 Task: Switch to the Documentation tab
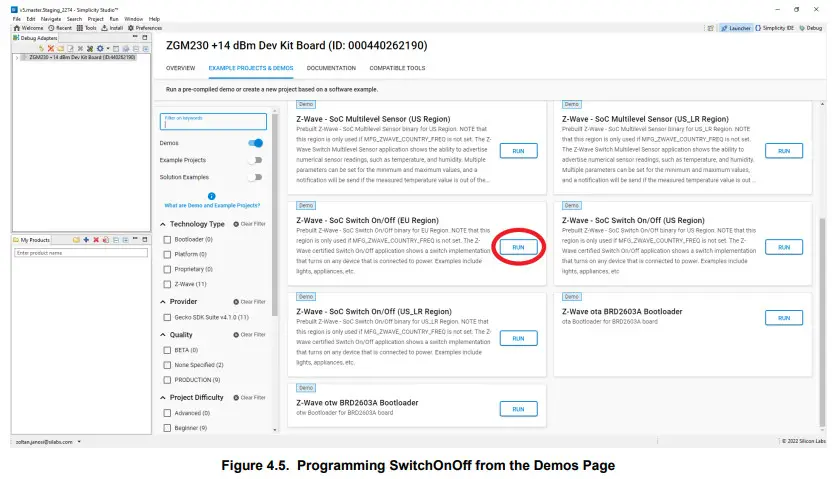click(x=331, y=68)
